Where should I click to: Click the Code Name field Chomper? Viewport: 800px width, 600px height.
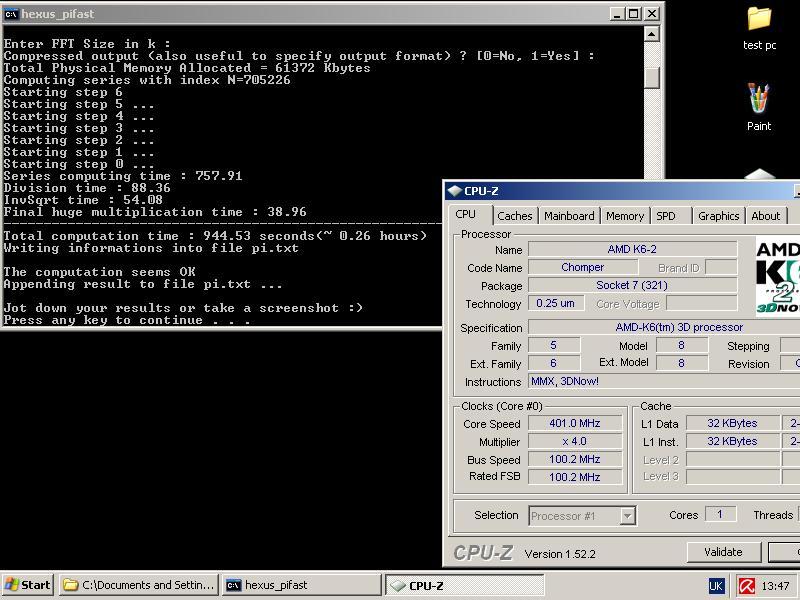point(583,267)
